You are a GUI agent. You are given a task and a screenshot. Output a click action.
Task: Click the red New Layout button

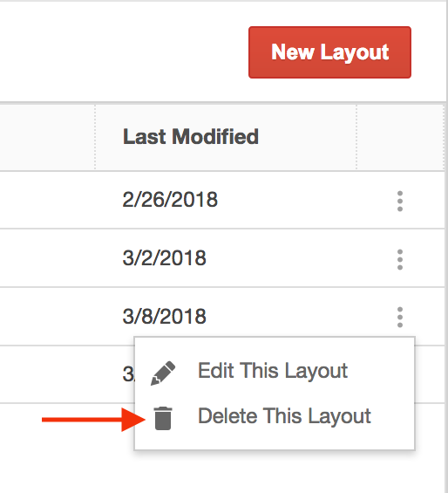point(329,52)
